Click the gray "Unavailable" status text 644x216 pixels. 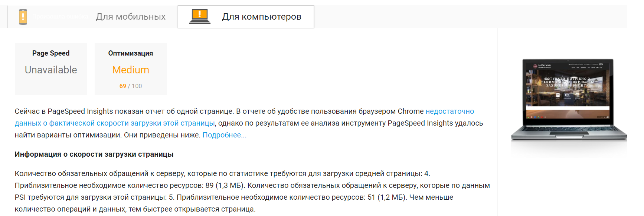51,70
